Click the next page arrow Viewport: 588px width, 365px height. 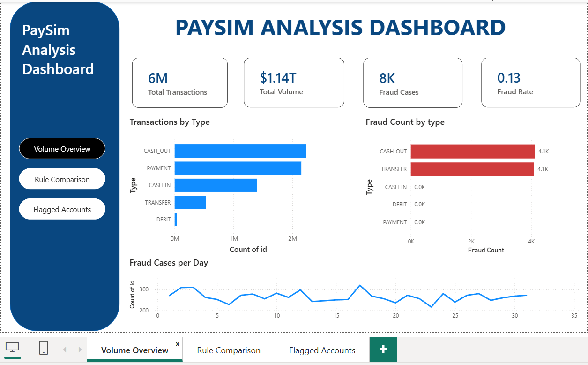point(80,350)
